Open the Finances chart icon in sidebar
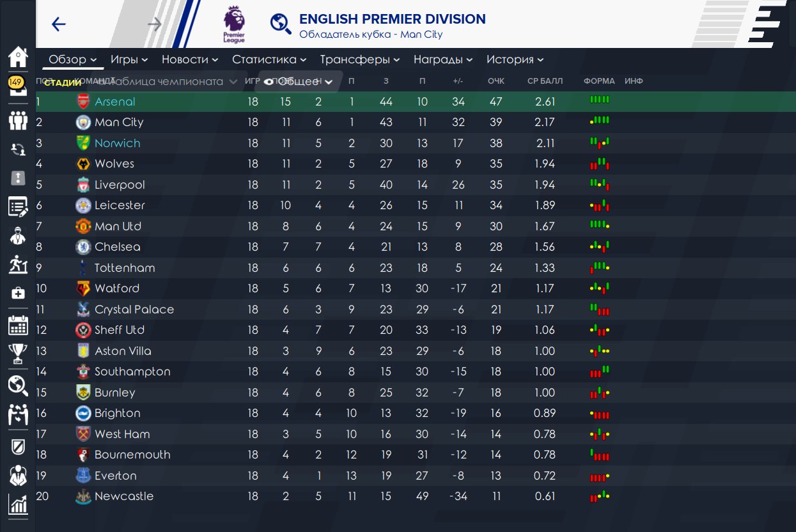This screenshot has height=532, width=796. 18,505
